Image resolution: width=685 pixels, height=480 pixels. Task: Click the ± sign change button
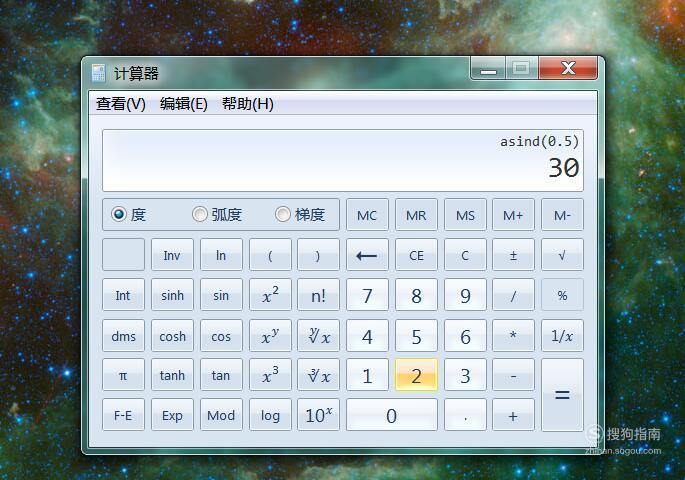513,255
